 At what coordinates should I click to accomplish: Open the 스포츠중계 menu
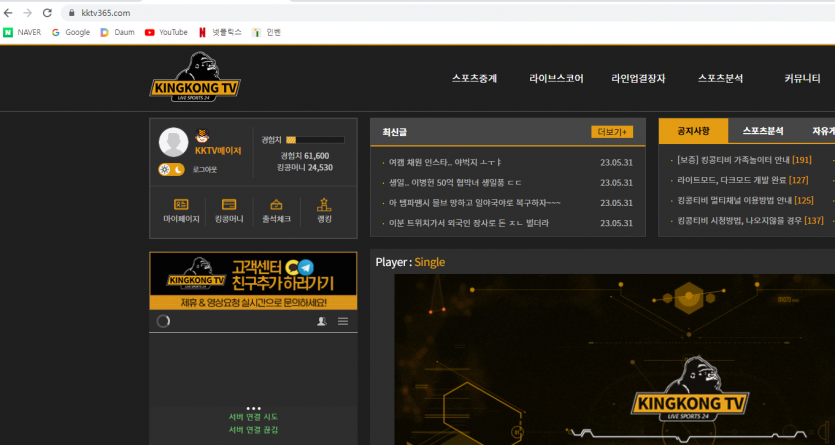(x=474, y=79)
